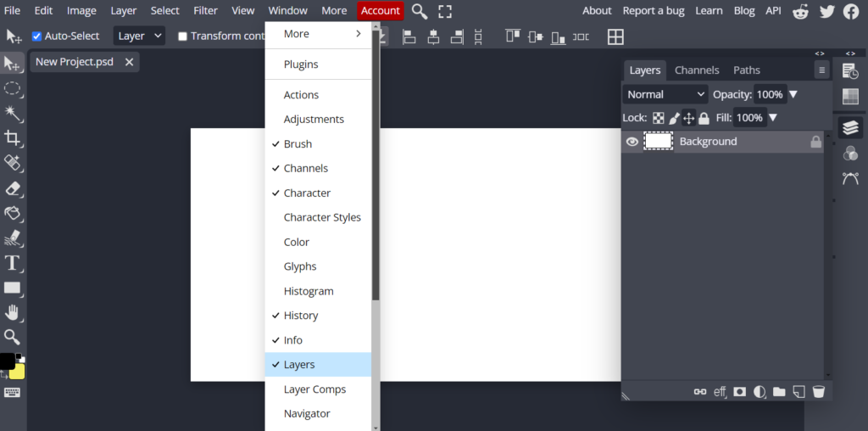Viewport: 868px width, 431px height.
Task: Click the align grid icon in options bar
Action: 615,36
